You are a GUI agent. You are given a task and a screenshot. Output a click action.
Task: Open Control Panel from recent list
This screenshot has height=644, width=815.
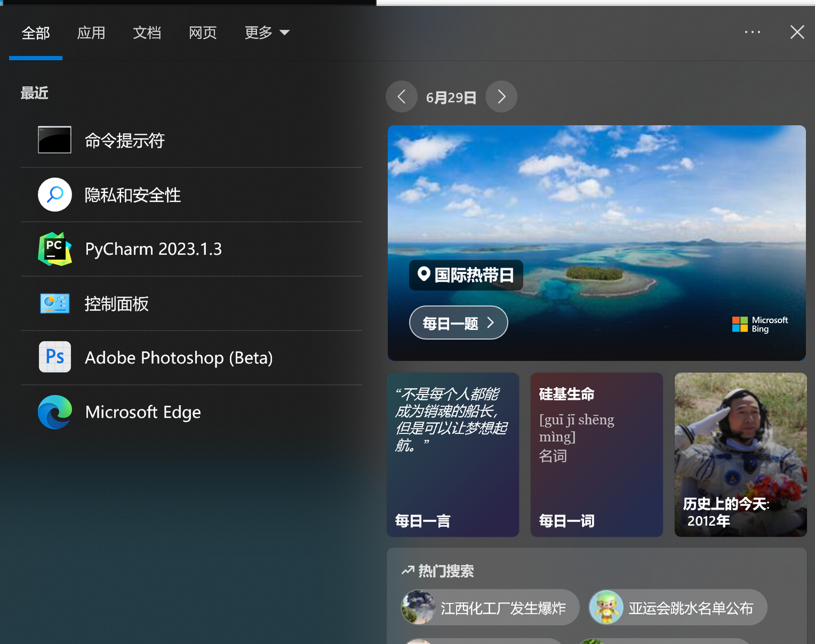[117, 304]
